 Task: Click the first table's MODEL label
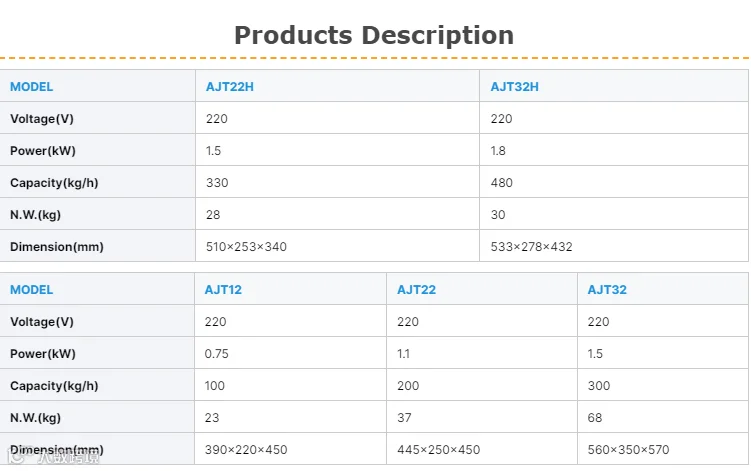tap(32, 87)
